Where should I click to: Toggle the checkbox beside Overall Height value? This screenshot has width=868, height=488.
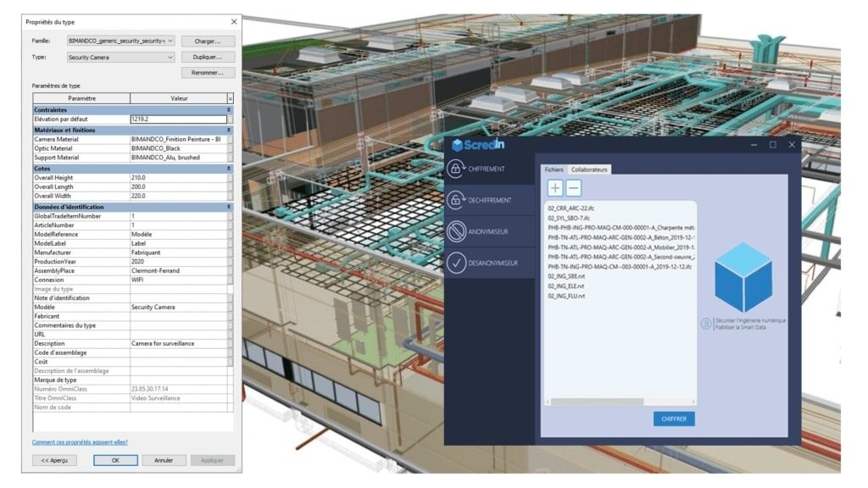coord(230,178)
